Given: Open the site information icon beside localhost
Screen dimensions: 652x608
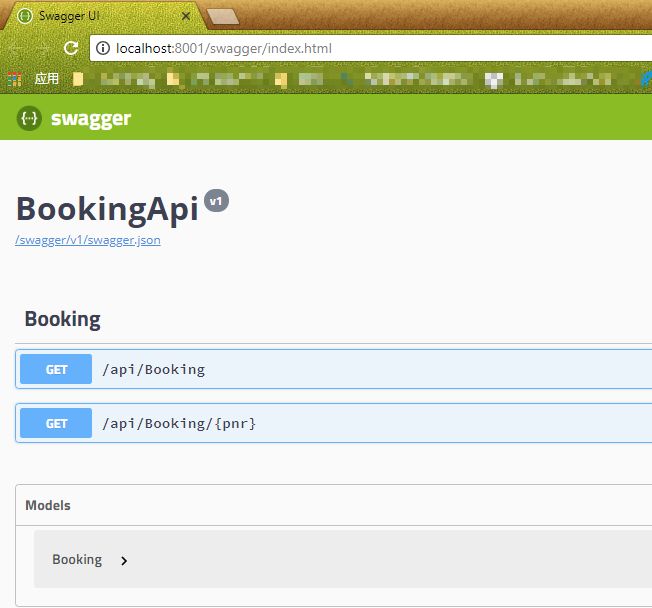Looking at the screenshot, I should 103,48.
